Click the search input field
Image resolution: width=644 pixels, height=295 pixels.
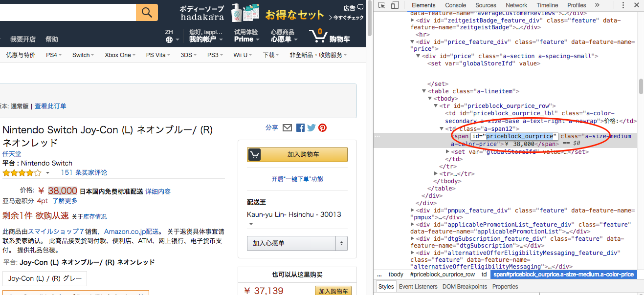pos(68,12)
